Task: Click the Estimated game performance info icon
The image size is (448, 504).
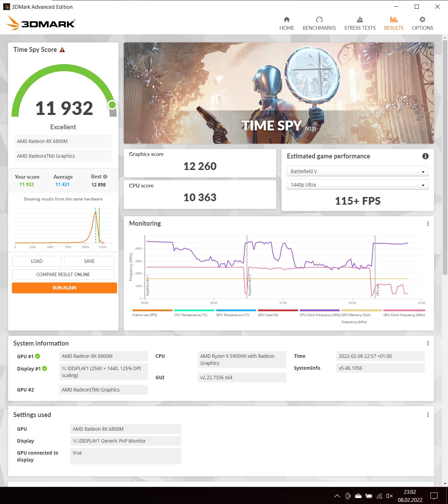Action: pyautogui.click(x=425, y=156)
